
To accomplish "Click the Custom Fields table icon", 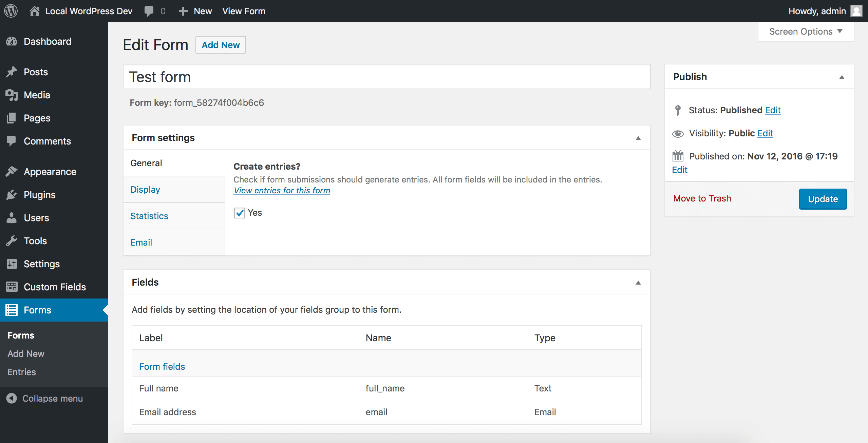I will coord(12,287).
